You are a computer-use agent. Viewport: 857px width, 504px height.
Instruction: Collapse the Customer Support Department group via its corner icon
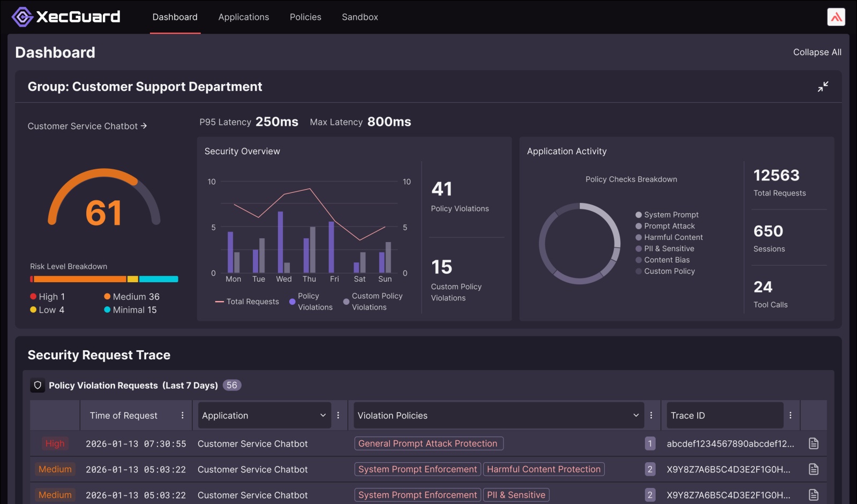point(824,86)
